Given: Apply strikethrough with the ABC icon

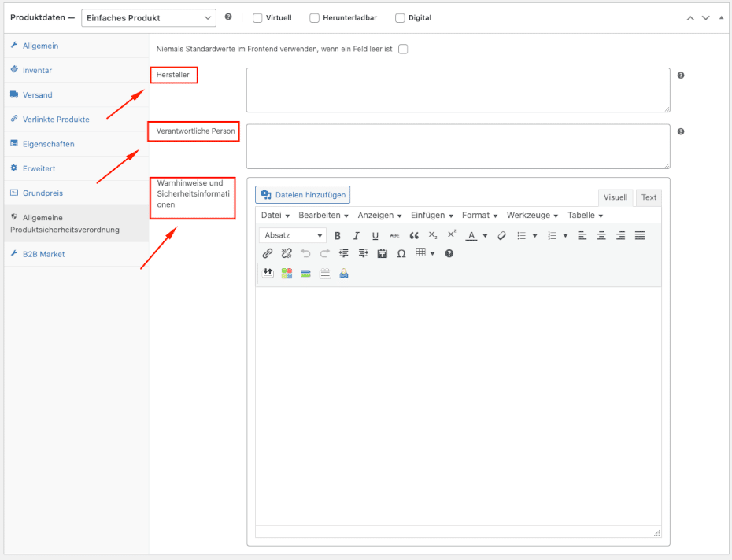Looking at the screenshot, I should point(394,236).
